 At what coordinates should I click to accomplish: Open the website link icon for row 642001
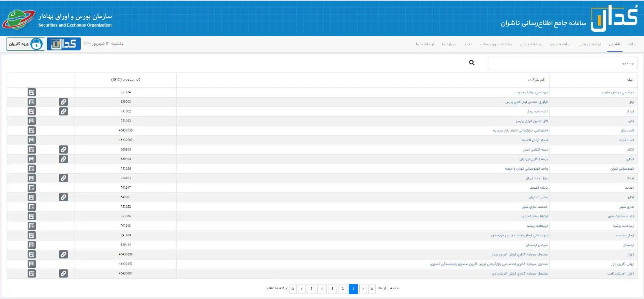point(63,197)
